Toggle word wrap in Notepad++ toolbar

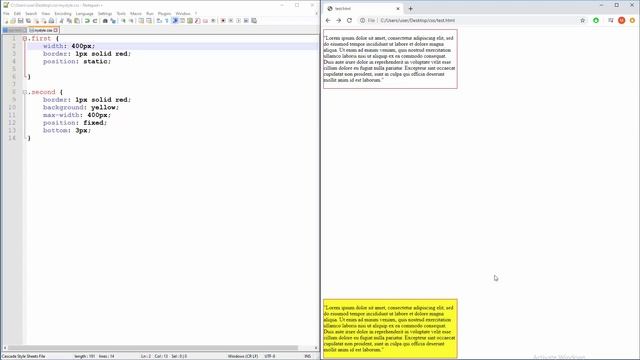159,21
